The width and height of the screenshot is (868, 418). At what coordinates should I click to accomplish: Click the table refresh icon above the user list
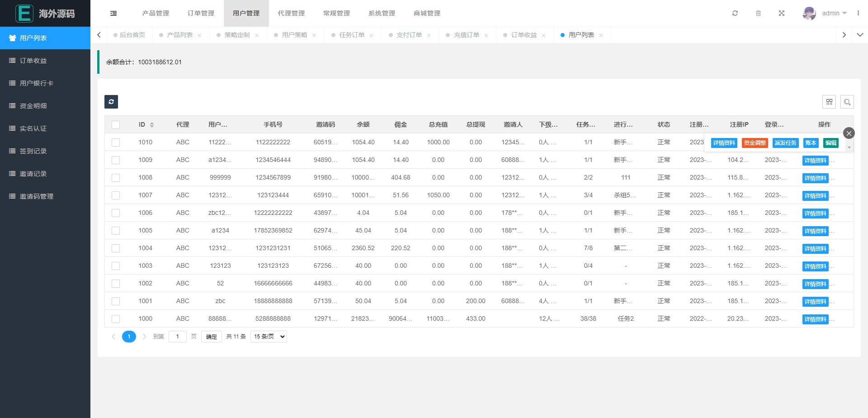click(x=111, y=102)
